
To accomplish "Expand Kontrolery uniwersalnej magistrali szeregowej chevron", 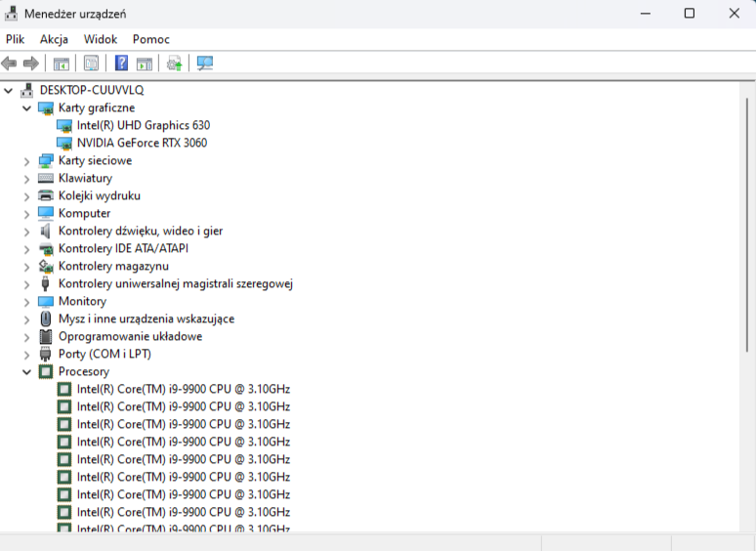I will pyautogui.click(x=27, y=284).
